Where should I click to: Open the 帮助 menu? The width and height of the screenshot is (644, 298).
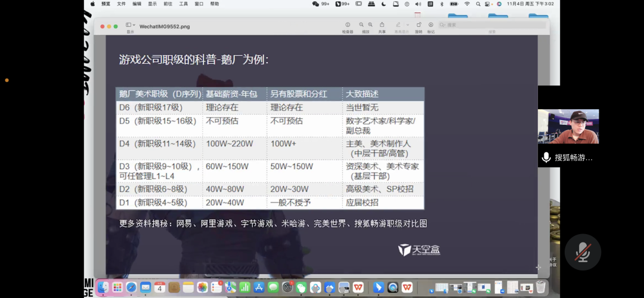tap(215, 4)
